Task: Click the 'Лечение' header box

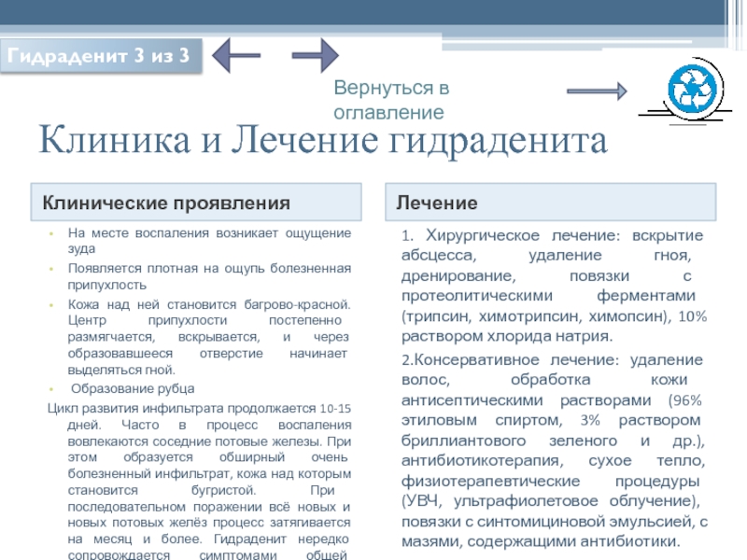Action: coord(550,203)
